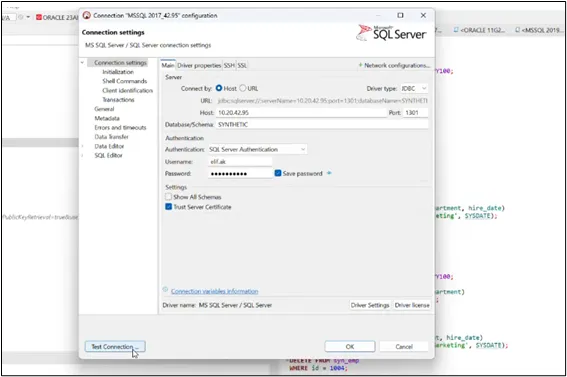Switch to the Main tab
Image resolution: width=567 pixels, height=377 pixels.
coord(168,65)
